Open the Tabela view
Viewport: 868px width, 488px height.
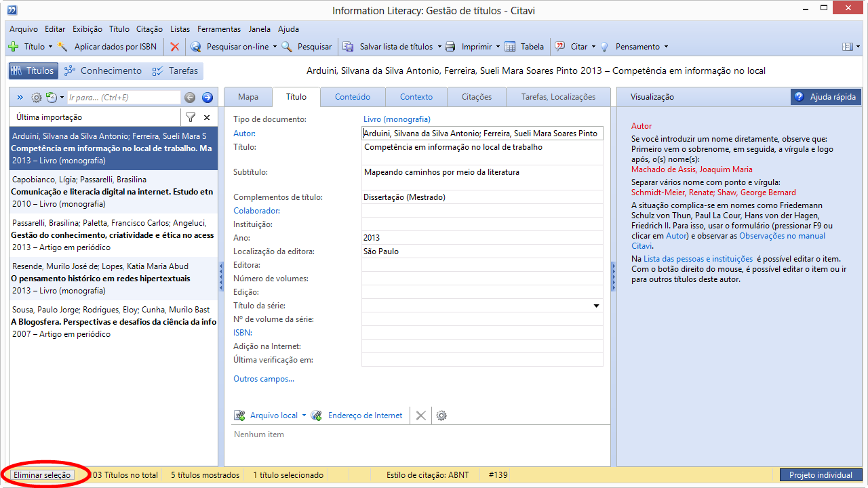[524, 47]
